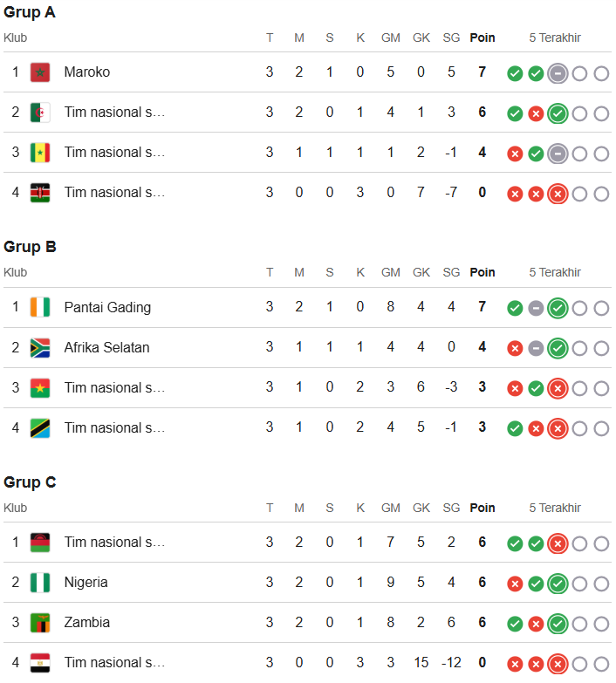The height and width of the screenshot is (683, 616).
Task: Open the Nigeria team link
Action: click(86, 582)
